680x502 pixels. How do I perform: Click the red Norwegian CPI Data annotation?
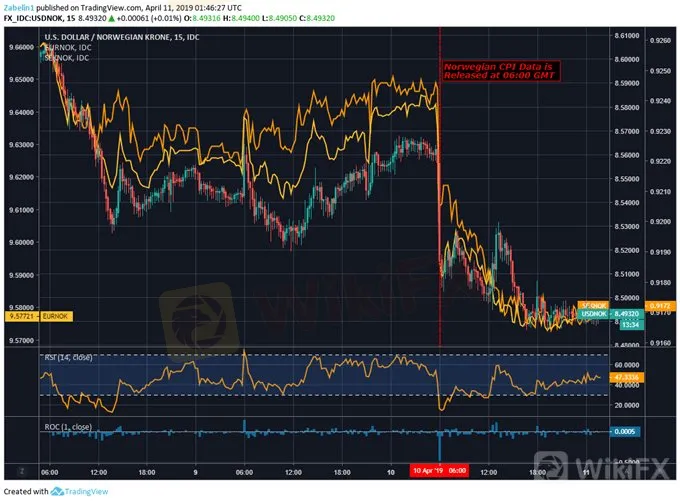(500, 71)
